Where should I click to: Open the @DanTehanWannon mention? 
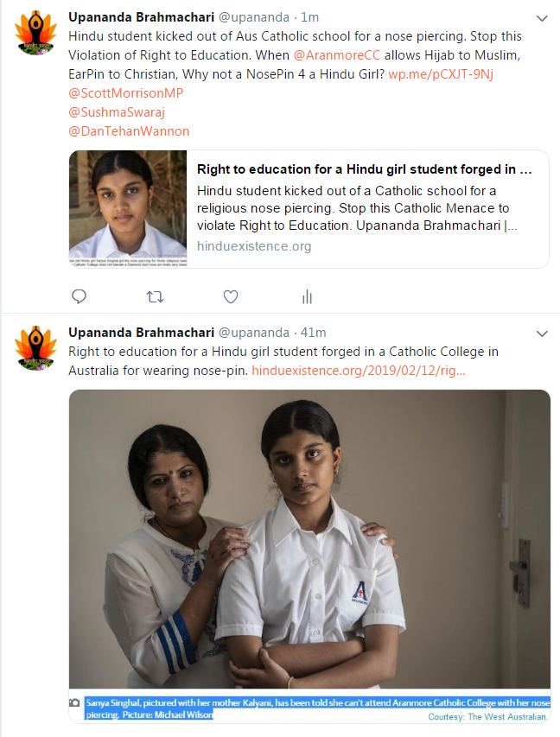[129, 131]
